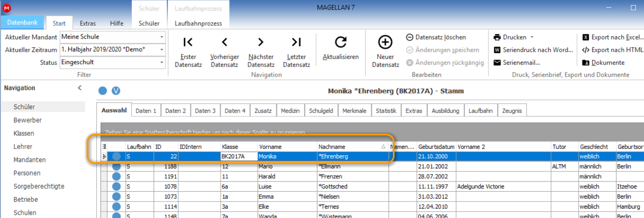Open Serienemail envelope icon

[x=498, y=63]
